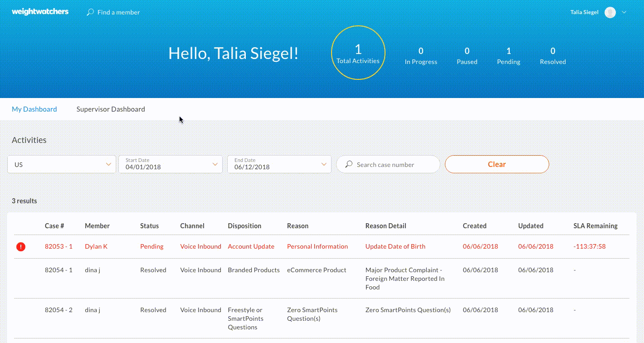
Task: Click the Pending status in the 82053 - 1 row
Action: [152, 246]
